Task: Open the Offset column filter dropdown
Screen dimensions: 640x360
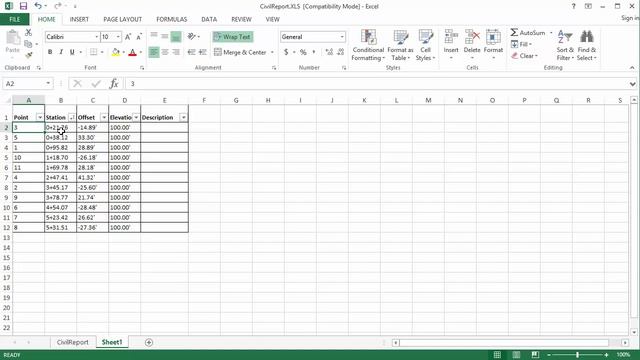Action: click(104, 118)
